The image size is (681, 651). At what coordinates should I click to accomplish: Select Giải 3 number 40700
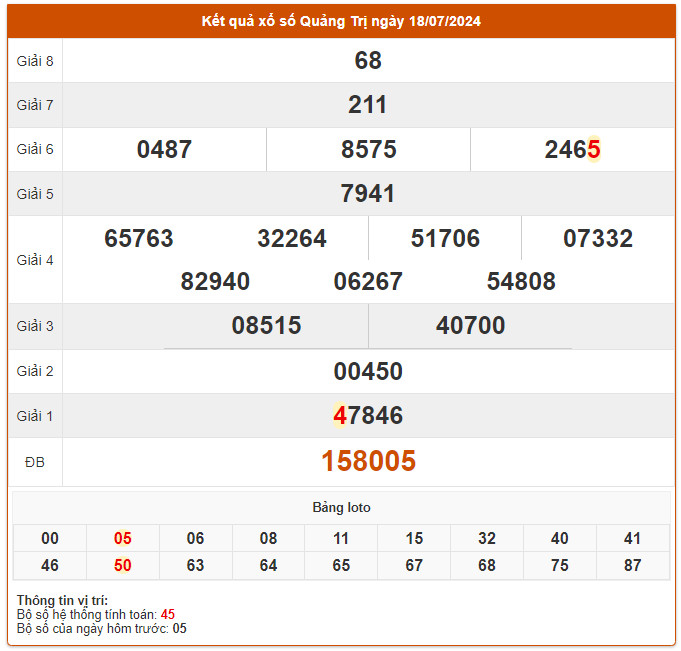[x=470, y=326]
